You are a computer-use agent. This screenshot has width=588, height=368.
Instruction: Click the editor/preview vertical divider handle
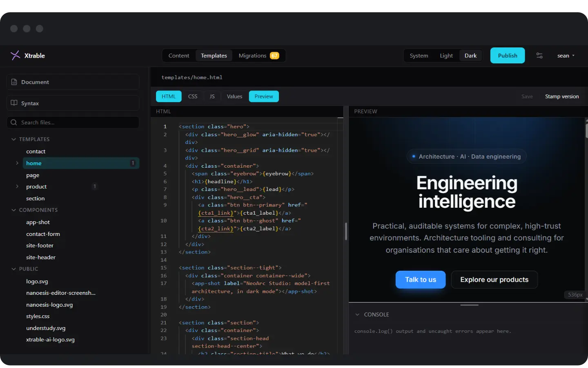346,231
